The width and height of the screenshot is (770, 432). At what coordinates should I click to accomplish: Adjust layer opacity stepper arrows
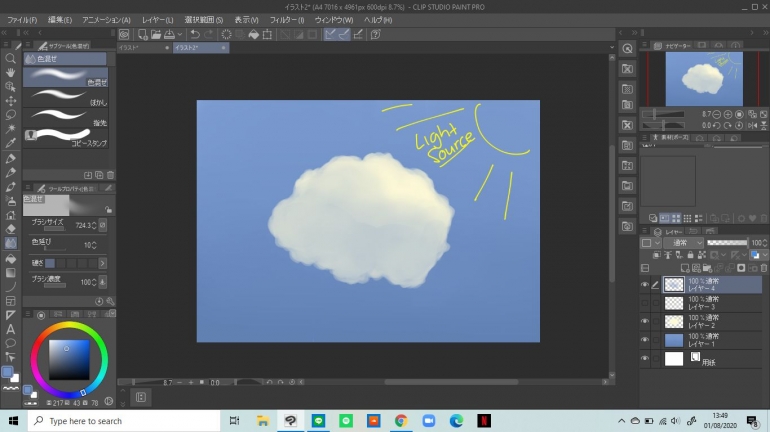[766, 243]
